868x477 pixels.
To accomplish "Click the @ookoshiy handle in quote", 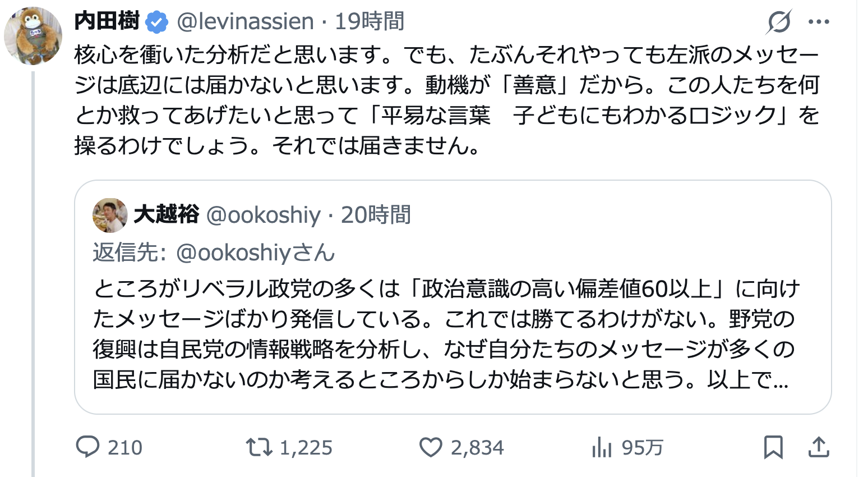I will (264, 215).
